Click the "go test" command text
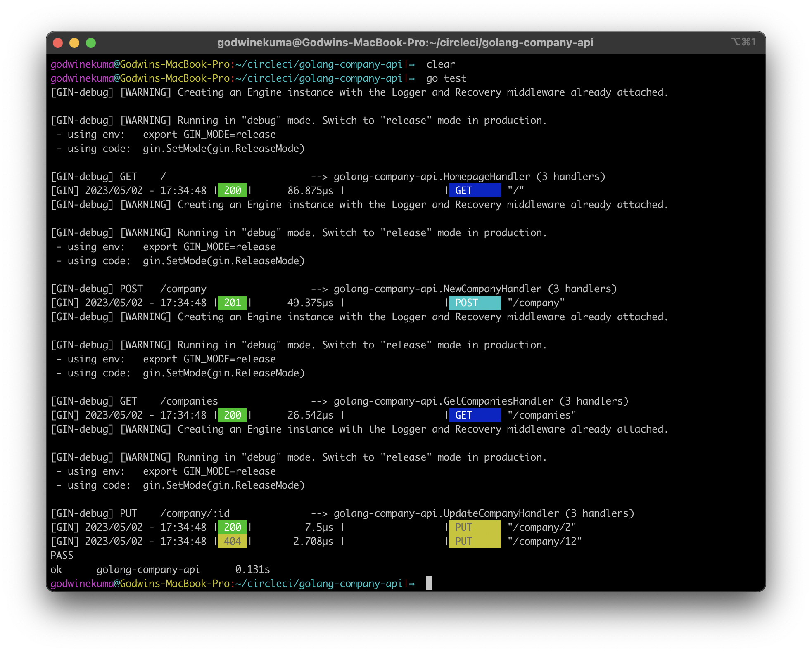812x653 pixels. point(446,78)
